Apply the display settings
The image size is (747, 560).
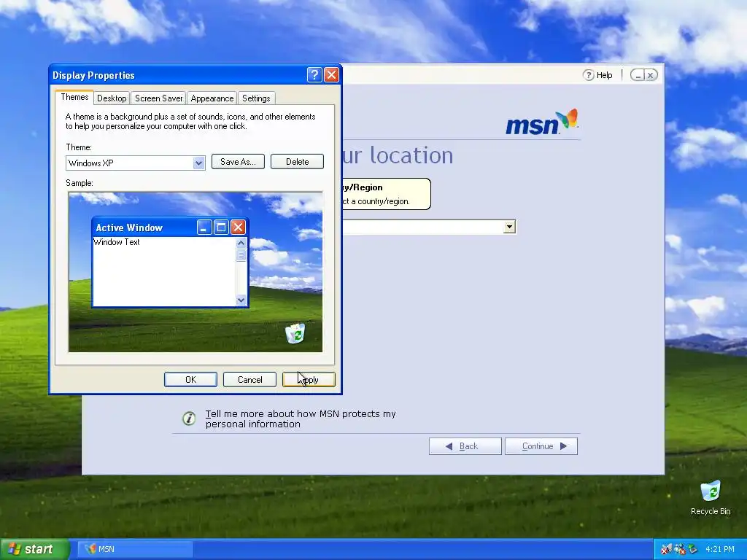309,379
